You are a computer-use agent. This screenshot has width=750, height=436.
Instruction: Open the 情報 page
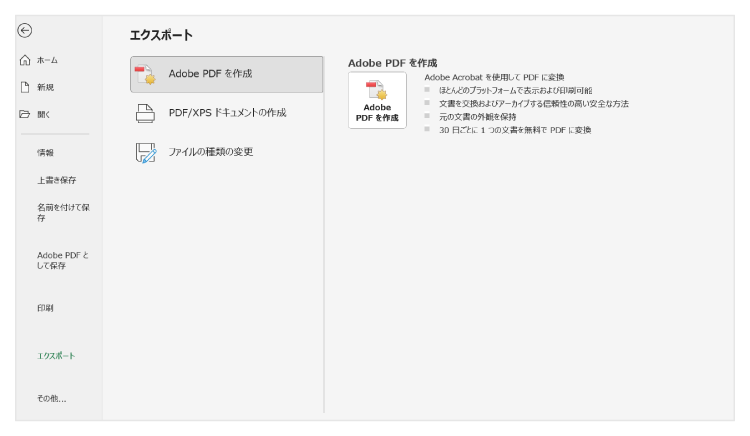tap(45, 153)
